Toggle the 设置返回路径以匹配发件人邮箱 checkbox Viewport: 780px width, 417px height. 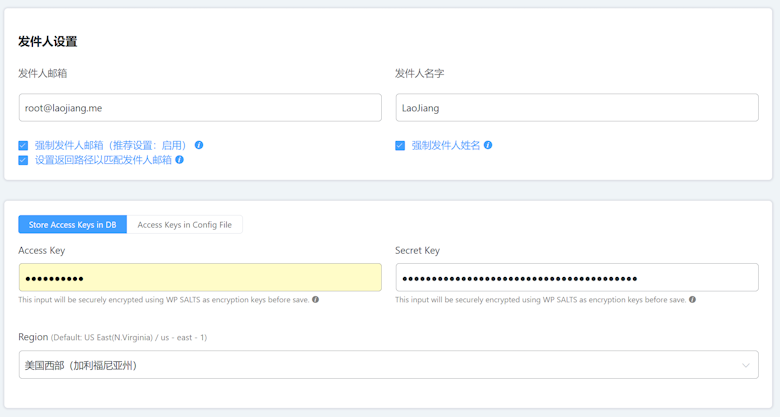coord(23,160)
